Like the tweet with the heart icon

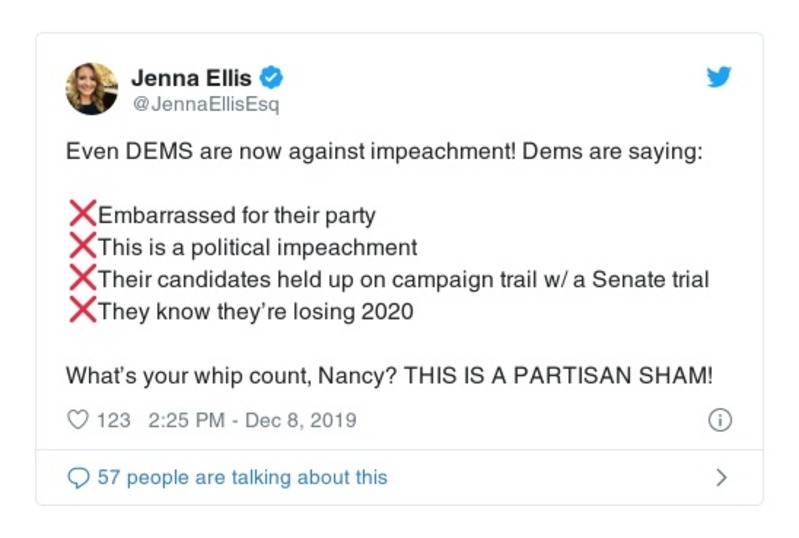point(77,420)
